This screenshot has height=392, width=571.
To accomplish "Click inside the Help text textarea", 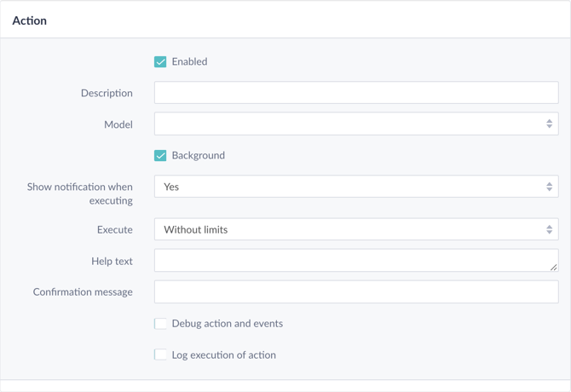I will point(356,260).
